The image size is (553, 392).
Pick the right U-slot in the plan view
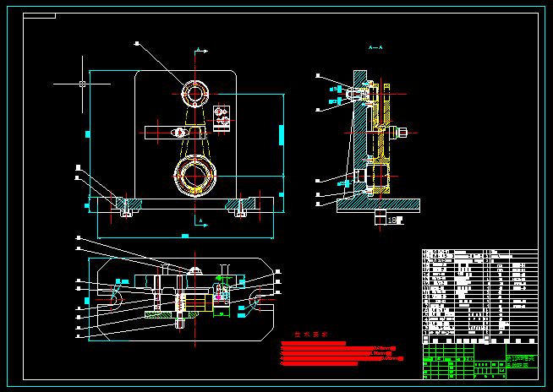pos(261,299)
